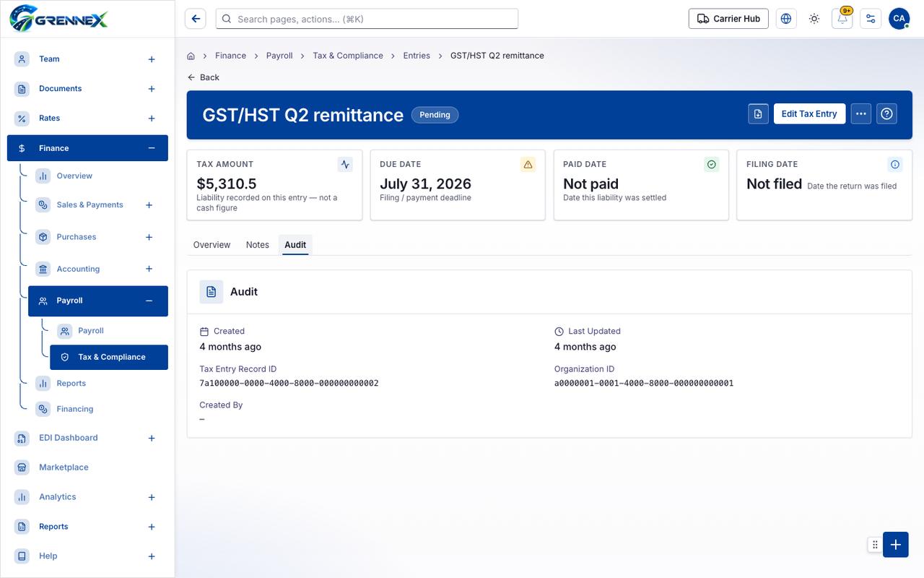This screenshot has height=578, width=924.
Task: Click the drag handle beside plus button
Action: click(x=875, y=545)
